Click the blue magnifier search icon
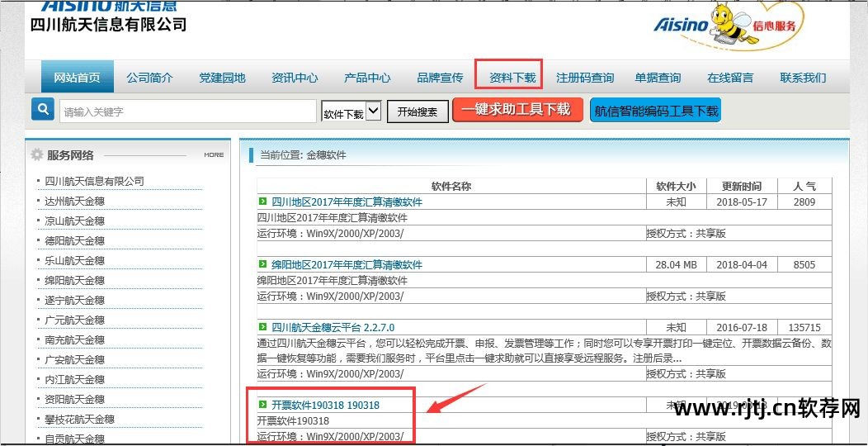Screen dimensions: 868x446 click(43, 109)
